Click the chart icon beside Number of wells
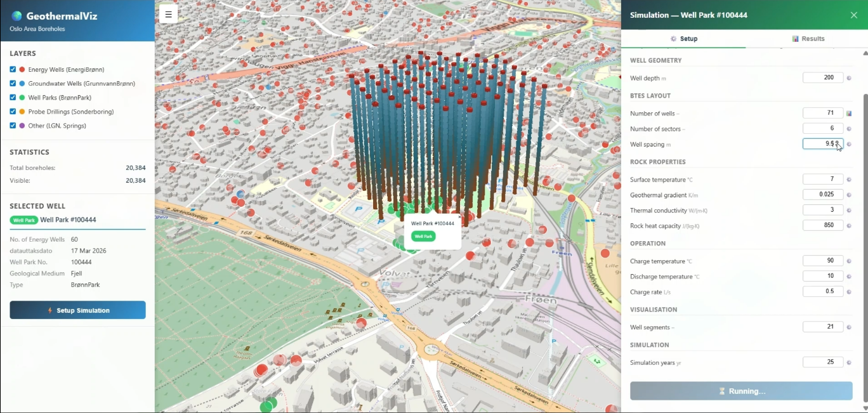Image resolution: width=868 pixels, height=413 pixels. click(x=849, y=114)
